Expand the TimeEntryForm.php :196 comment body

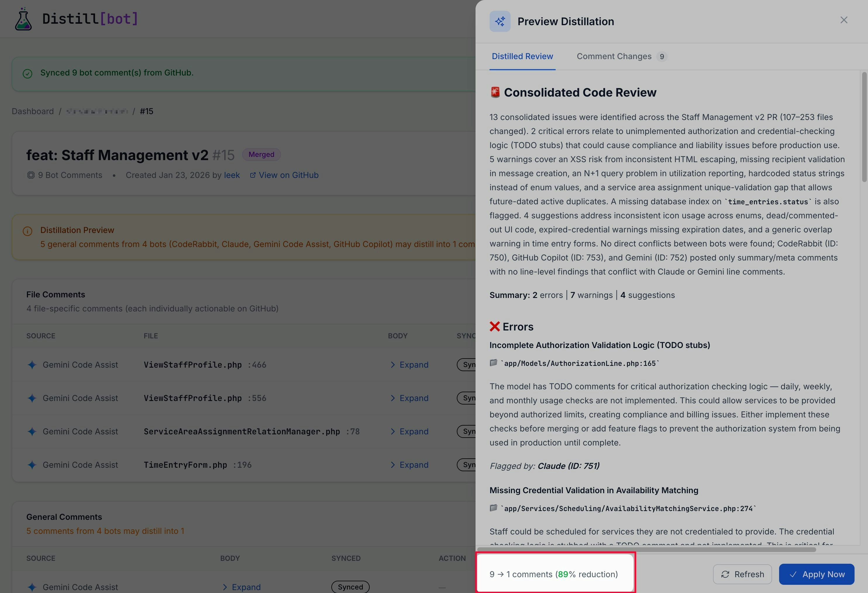point(409,465)
